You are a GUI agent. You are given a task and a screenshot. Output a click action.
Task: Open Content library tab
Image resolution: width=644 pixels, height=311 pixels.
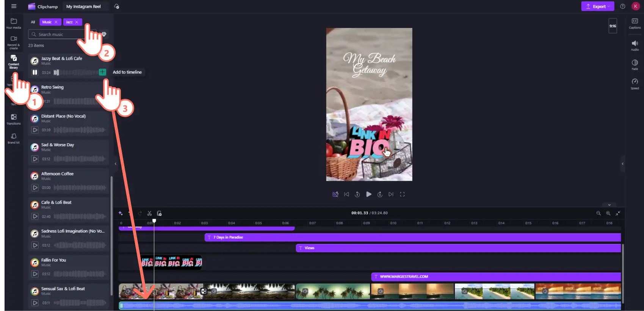tap(14, 61)
